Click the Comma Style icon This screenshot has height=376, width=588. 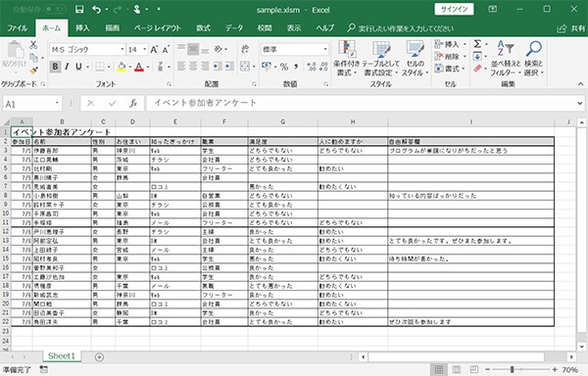pyautogui.click(x=296, y=67)
